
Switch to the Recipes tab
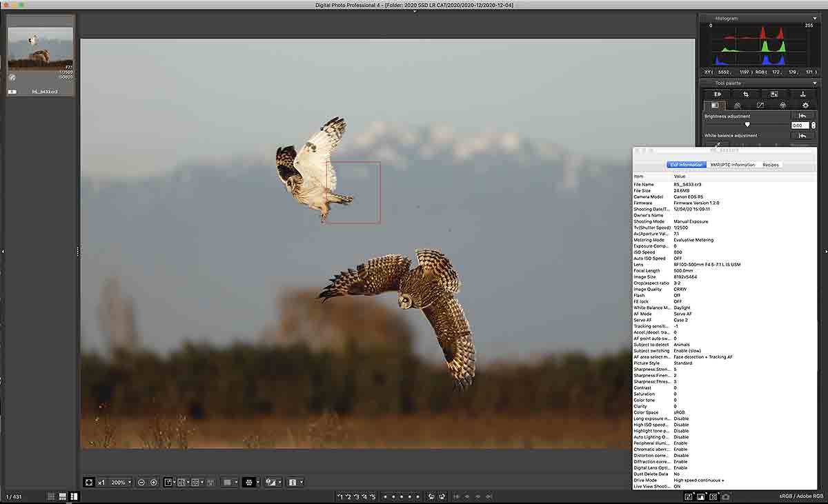(x=771, y=165)
